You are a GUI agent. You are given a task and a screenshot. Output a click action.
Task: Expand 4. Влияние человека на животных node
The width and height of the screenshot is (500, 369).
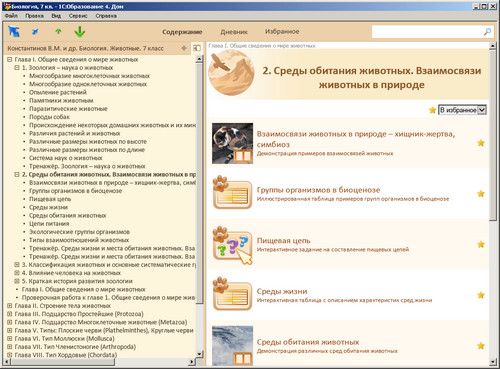pos(17,273)
